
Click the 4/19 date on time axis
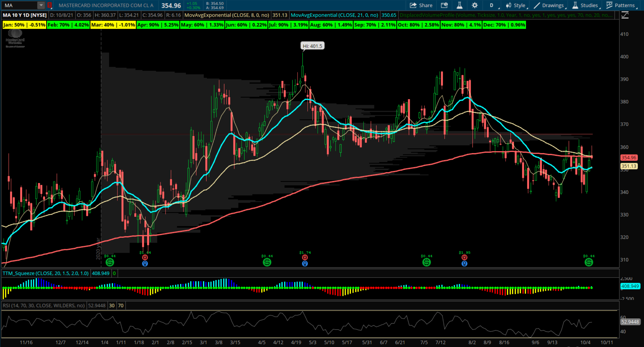pos(296,342)
